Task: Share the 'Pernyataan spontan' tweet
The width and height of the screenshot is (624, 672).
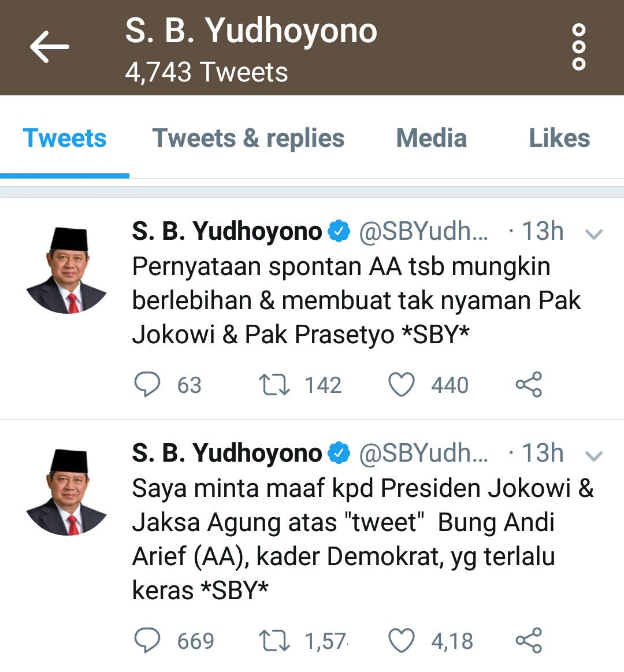Action: point(529,384)
